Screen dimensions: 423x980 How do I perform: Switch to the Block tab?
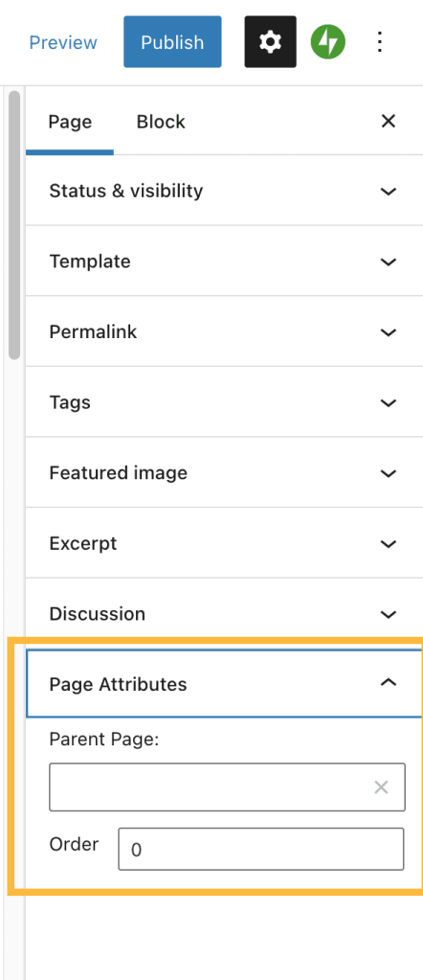tap(161, 122)
